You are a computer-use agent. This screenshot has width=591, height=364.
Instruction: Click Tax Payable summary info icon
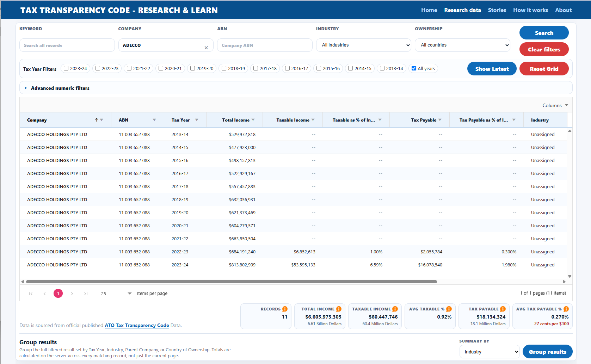pyautogui.click(x=503, y=309)
